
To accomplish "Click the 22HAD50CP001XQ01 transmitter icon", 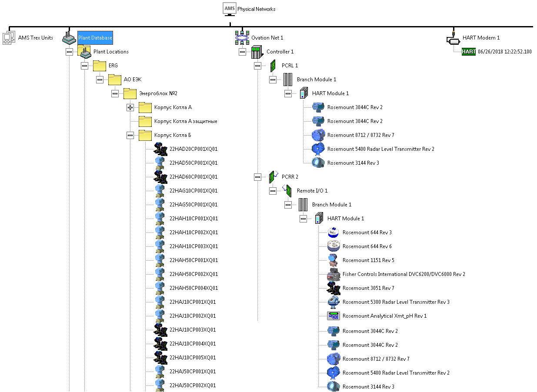I will coord(160,163).
